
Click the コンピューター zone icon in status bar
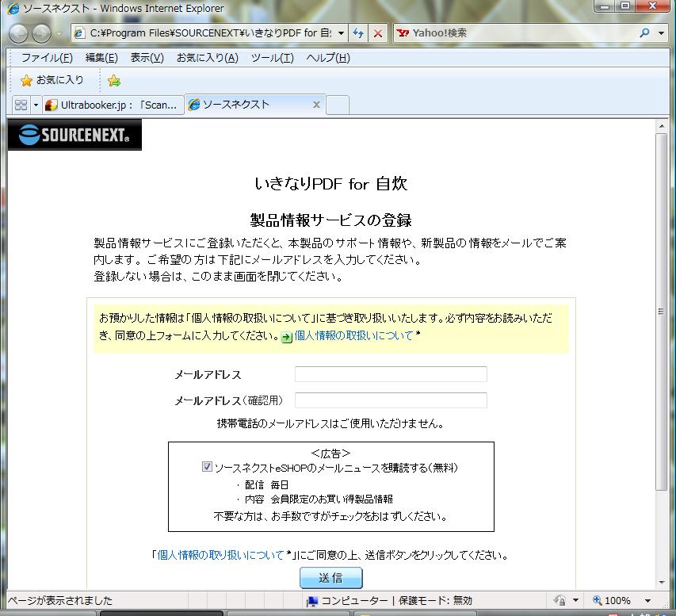311,601
